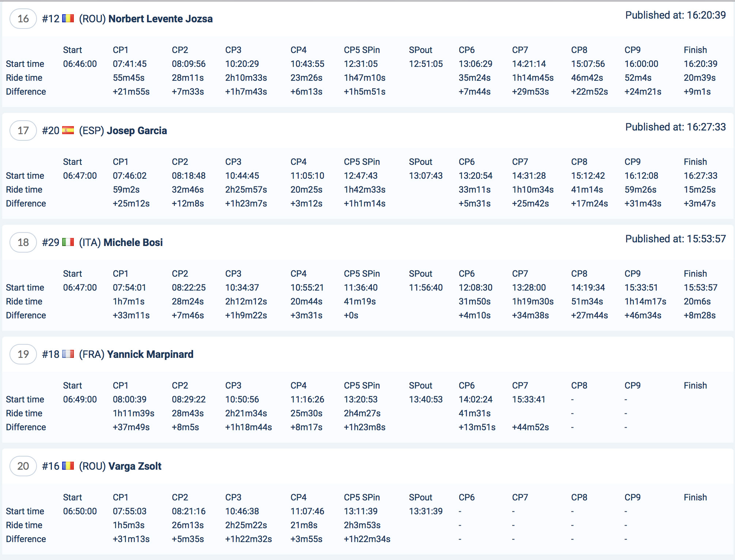Click Josep Garcia's Finish time 16:27:33
Image resolution: width=735 pixels, height=560 pixels.
700,176
